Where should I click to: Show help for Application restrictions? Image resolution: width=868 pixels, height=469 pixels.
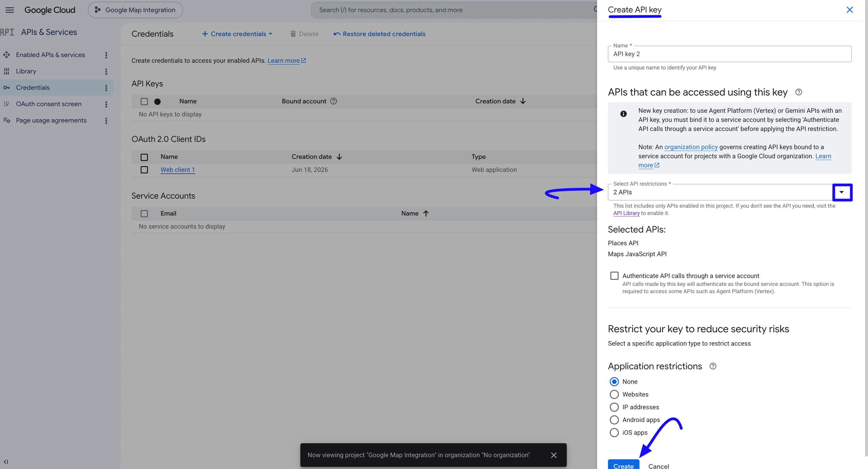[713, 366]
